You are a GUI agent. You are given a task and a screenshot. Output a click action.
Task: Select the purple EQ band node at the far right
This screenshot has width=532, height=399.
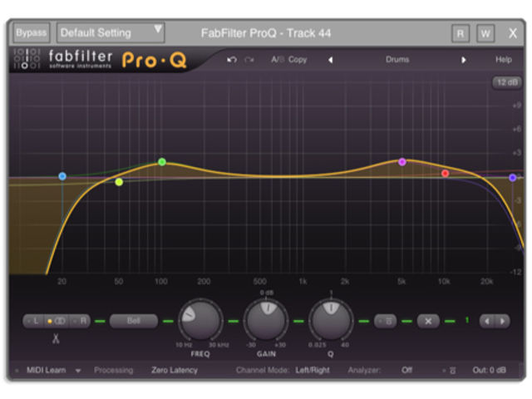(513, 177)
